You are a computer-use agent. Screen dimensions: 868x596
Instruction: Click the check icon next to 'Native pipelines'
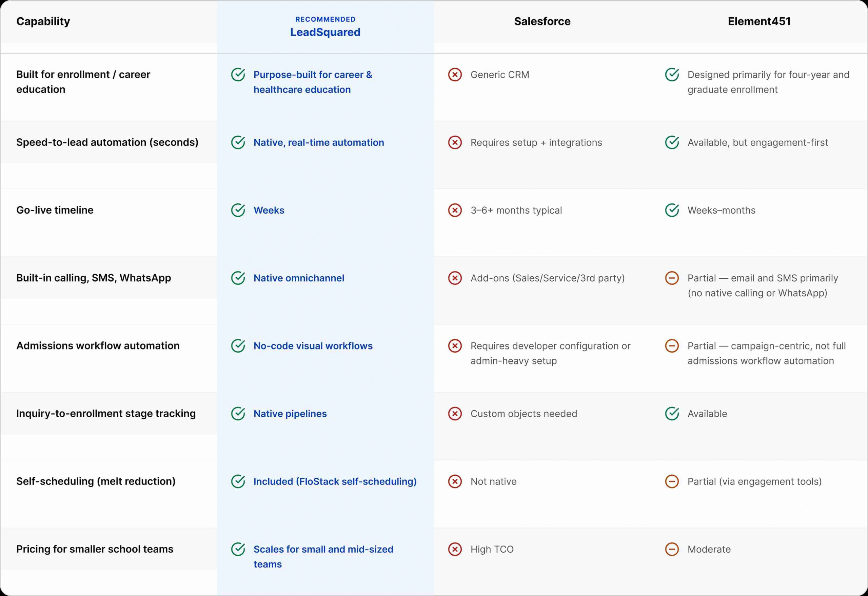tap(238, 413)
